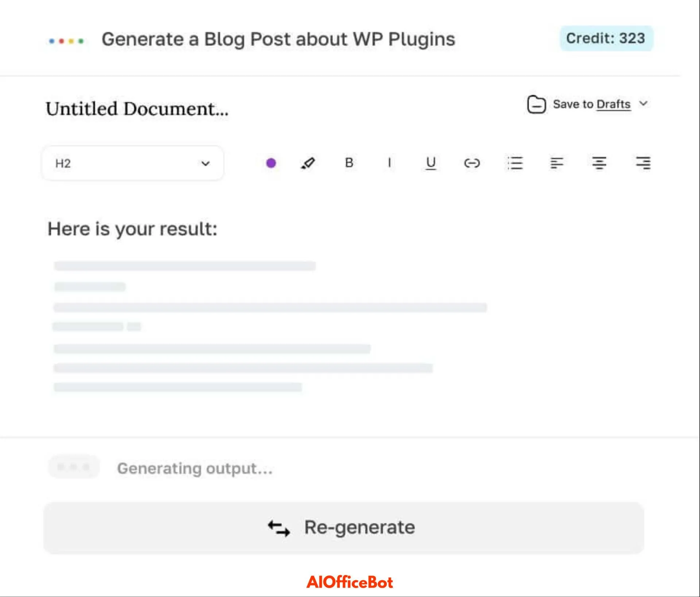Click the Drafts underlined link
The image size is (700, 597).
click(x=614, y=104)
